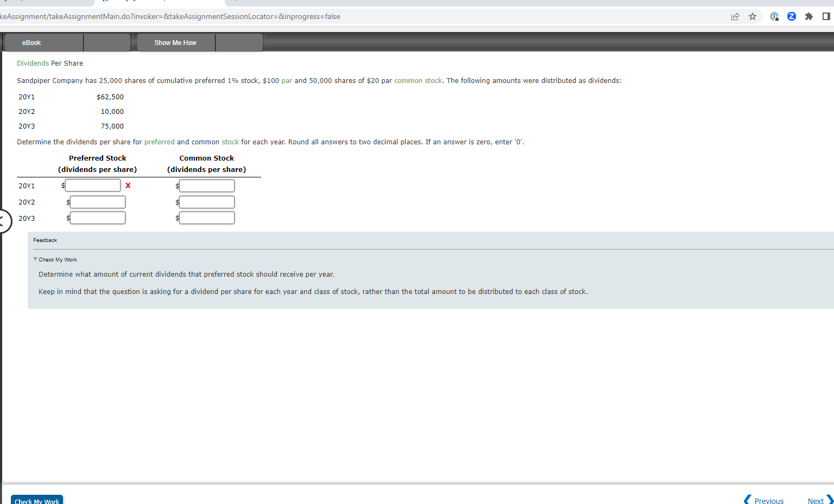Click the Feedback heading
The width and height of the screenshot is (834, 504).
point(45,240)
